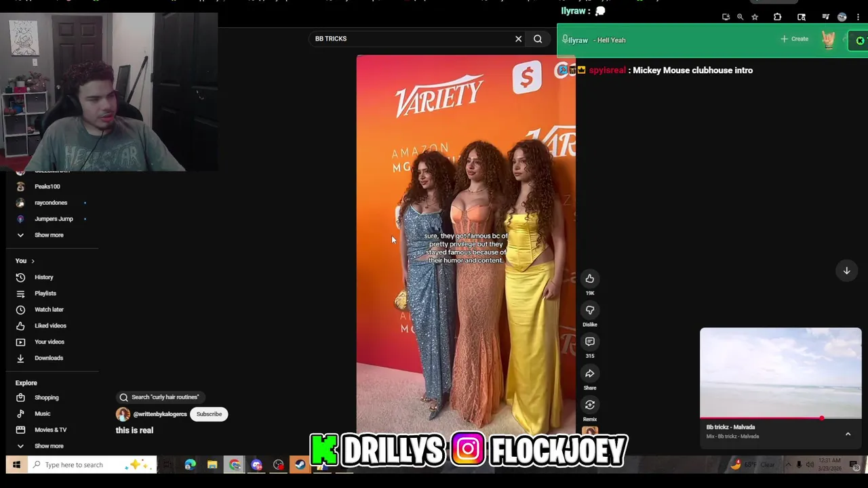The image size is (868, 488).
Task: Click the taskbar search box
Action: pyautogui.click(x=92, y=465)
